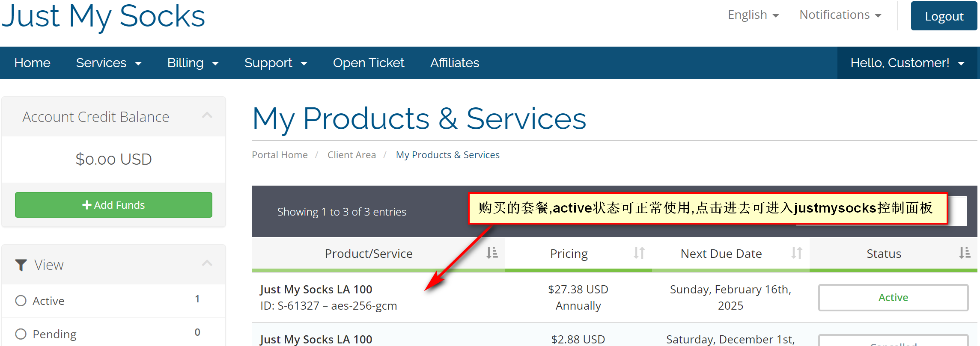
Task: Go to Home in the navigation bar
Action: (32, 63)
